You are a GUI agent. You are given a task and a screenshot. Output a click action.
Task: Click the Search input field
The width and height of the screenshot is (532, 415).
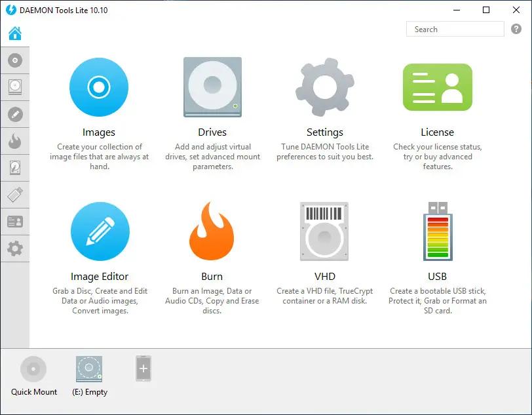pyautogui.click(x=455, y=30)
